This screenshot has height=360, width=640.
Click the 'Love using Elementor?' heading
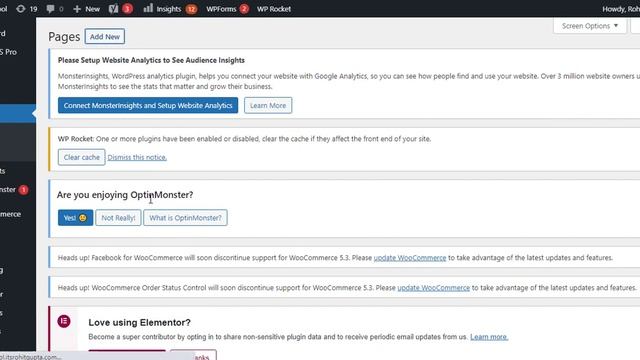(140, 322)
